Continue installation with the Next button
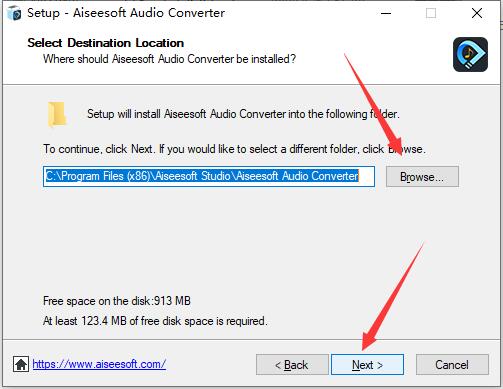503x389 pixels. pos(367,365)
